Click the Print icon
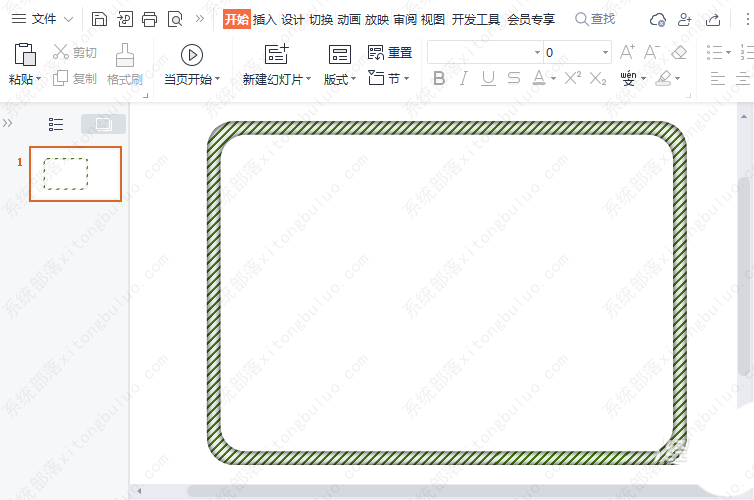This screenshot has height=500, width=754. 149,19
